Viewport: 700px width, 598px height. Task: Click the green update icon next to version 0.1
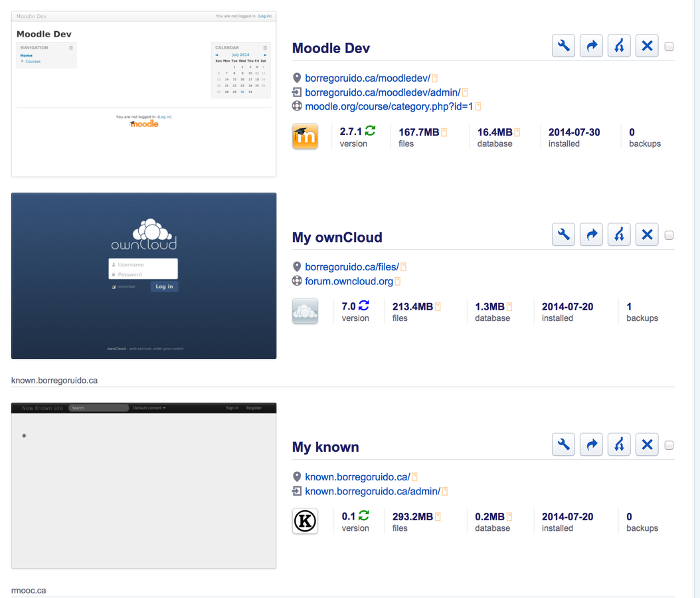point(364,516)
